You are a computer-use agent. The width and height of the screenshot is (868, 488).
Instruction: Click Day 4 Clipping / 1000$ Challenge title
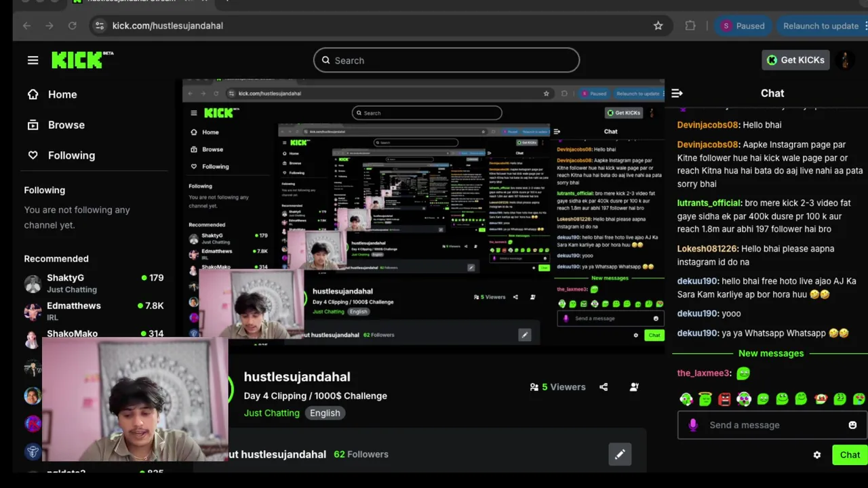click(x=315, y=396)
